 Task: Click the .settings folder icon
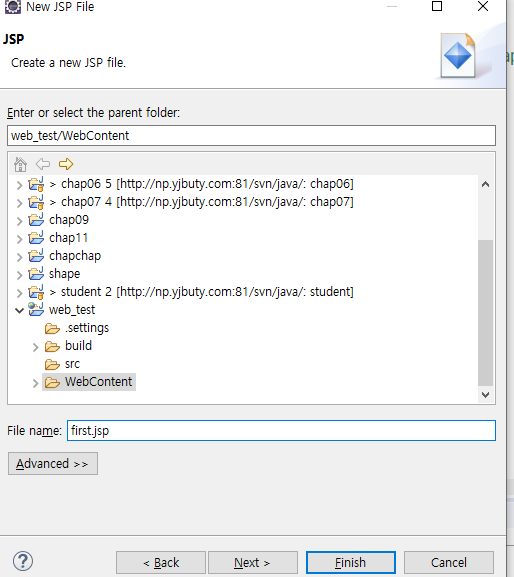pos(52,328)
